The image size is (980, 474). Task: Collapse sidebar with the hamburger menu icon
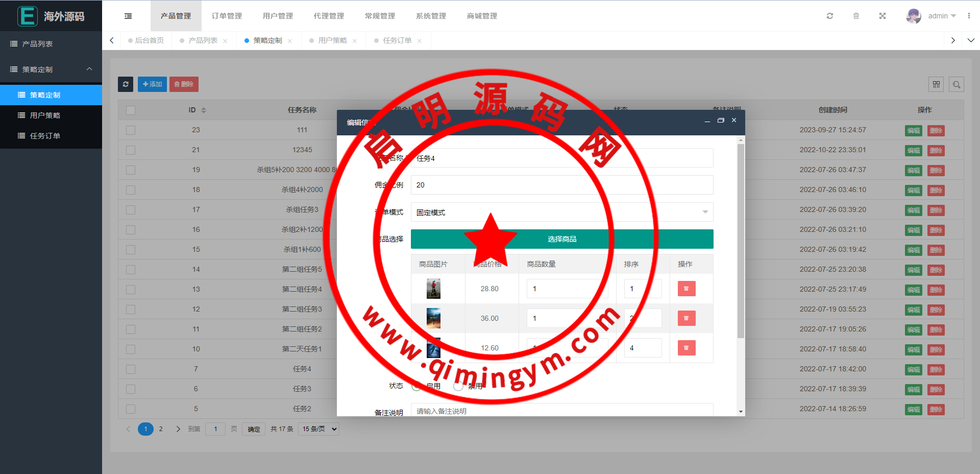coord(128,16)
